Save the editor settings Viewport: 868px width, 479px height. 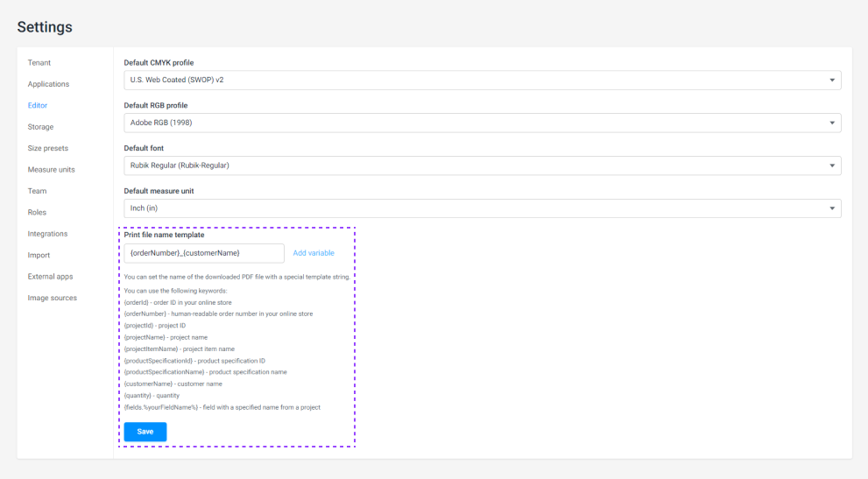pos(145,432)
